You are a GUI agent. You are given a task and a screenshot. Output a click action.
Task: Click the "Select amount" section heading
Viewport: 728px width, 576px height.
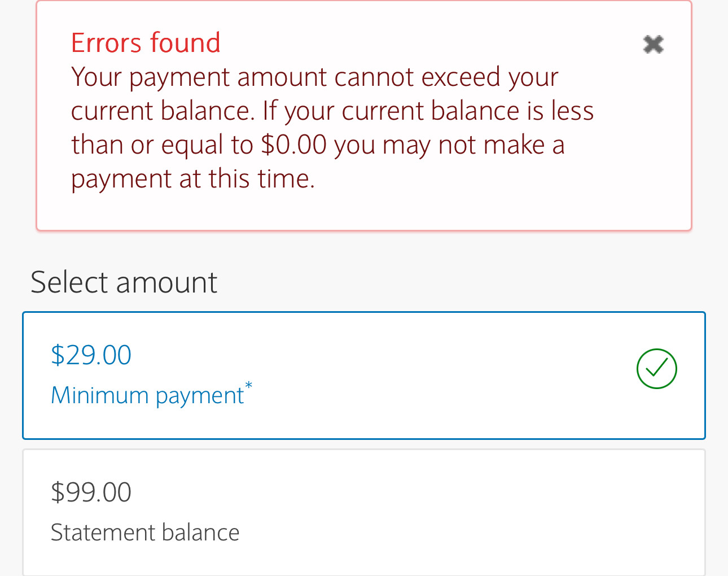coord(124,282)
